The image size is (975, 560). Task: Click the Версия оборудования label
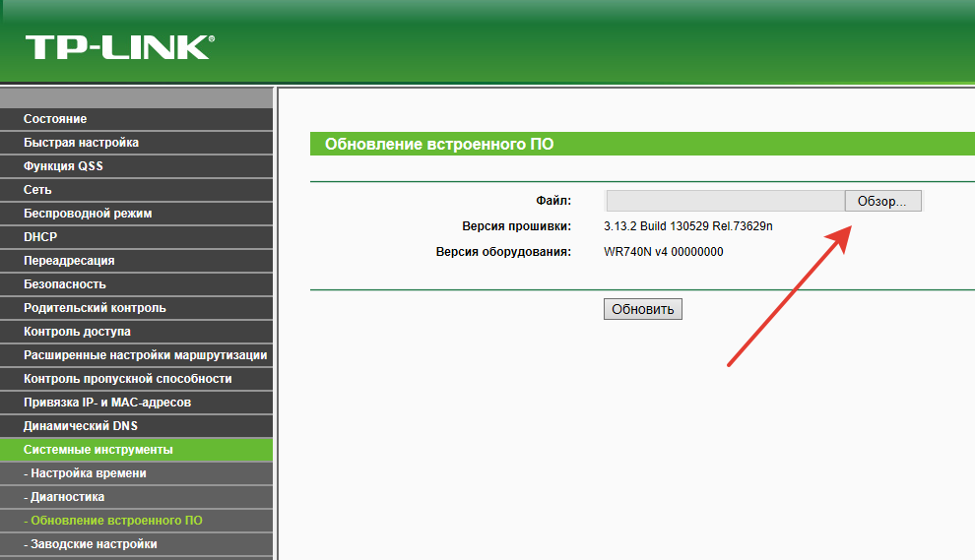tap(503, 252)
